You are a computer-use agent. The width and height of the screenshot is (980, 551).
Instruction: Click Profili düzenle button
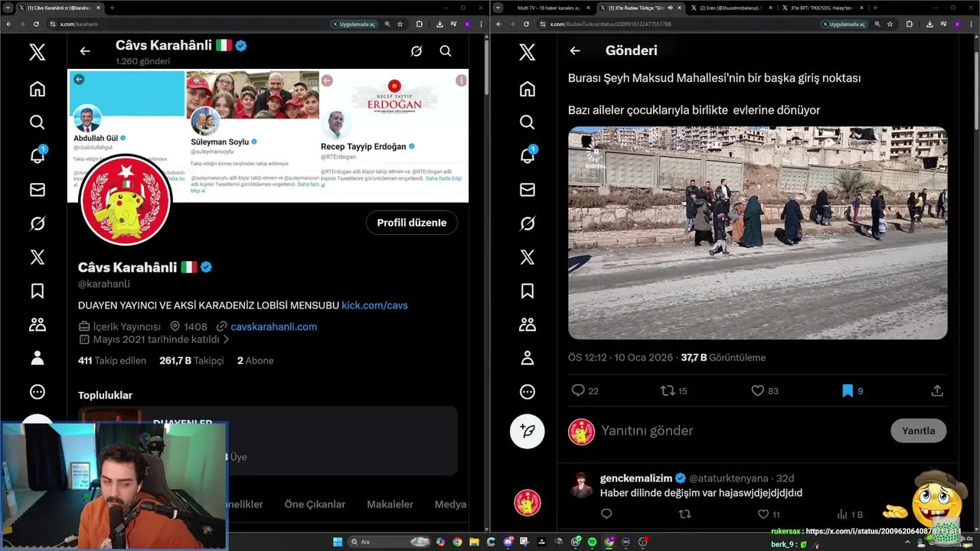411,223
